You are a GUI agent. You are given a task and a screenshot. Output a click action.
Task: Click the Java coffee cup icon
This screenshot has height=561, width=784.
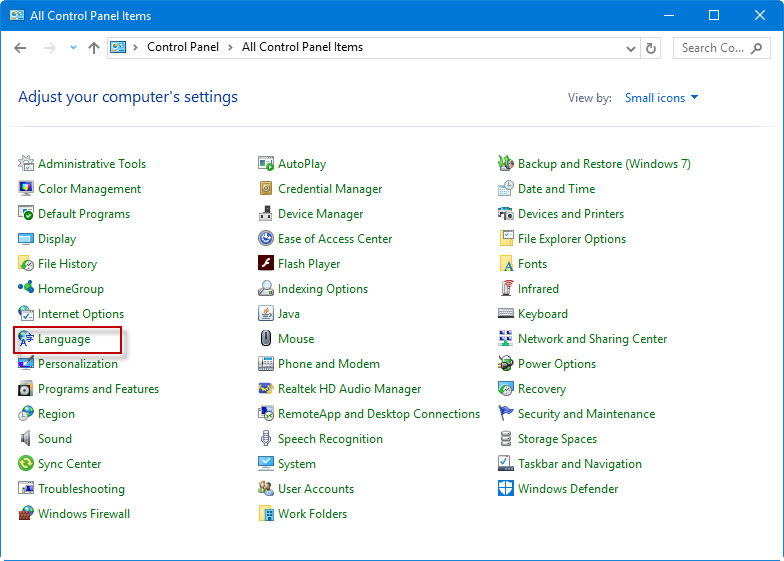click(266, 314)
